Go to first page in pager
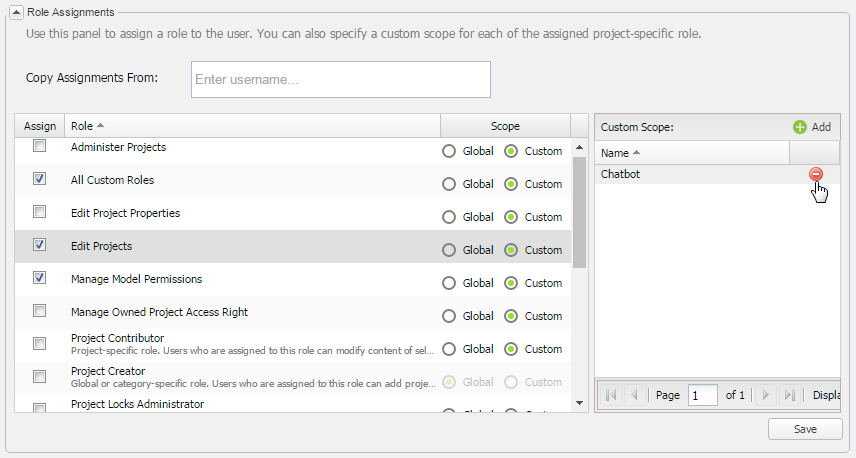856x458 pixels. click(611, 395)
